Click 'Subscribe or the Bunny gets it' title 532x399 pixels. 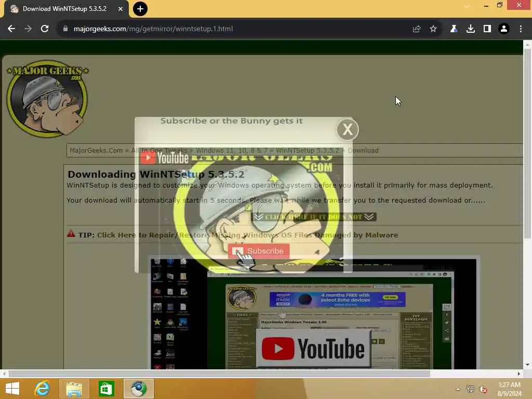tap(231, 121)
